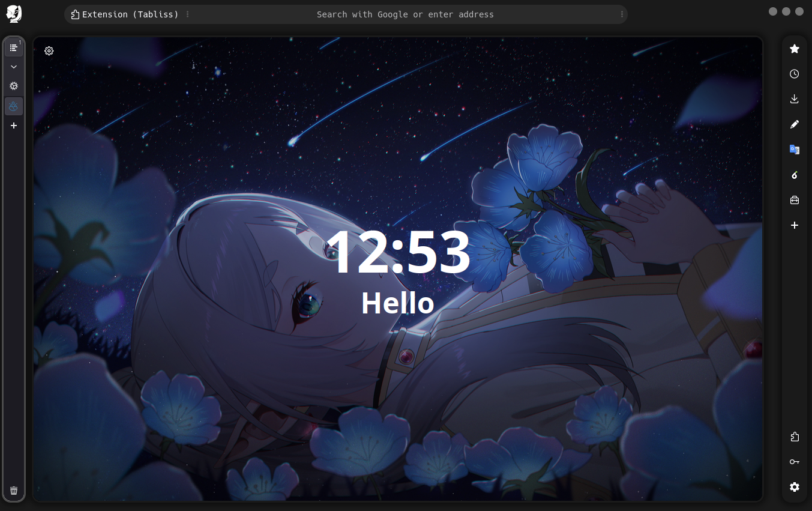Click the 12:53 clock text

click(398, 253)
